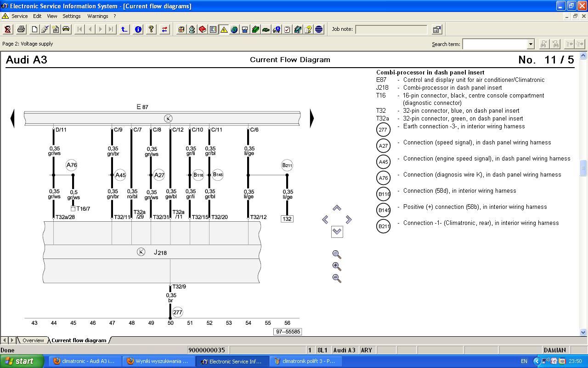Screen dimensions: 588x368
Task: Open the blue box icon in toolbar
Action: coord(245,29)
